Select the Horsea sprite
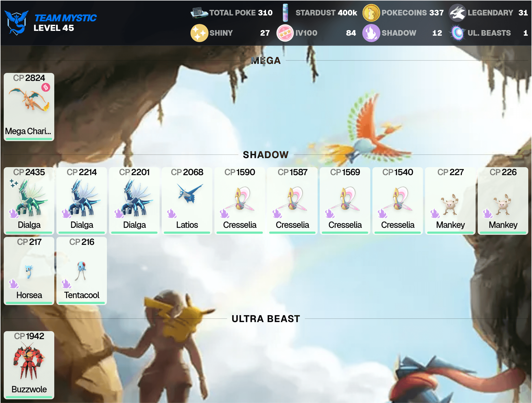Image resolution: width=532 pixels, height=403 pixels. pos(29,272)
